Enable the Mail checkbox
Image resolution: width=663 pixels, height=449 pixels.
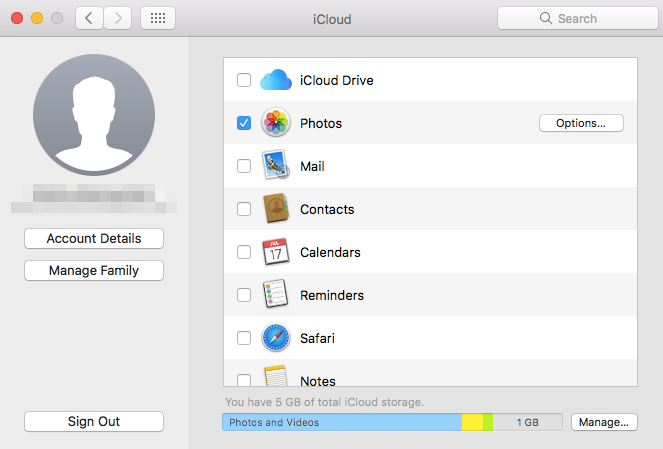[x=244, y=166]
